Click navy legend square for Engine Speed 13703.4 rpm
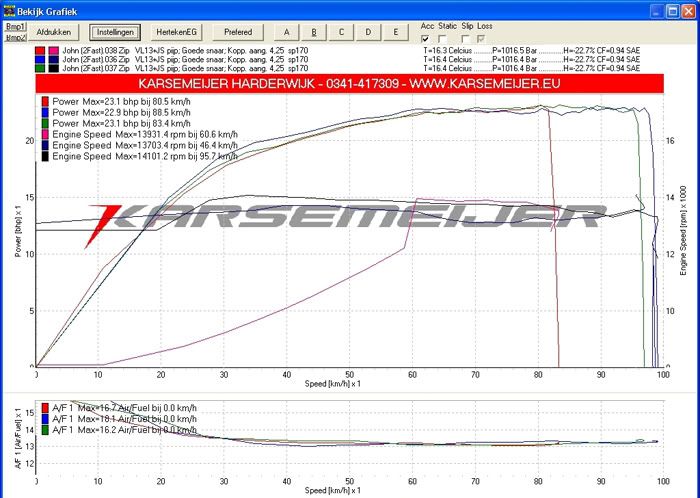This screenshot has width=700, height=498. click(45, 145)
